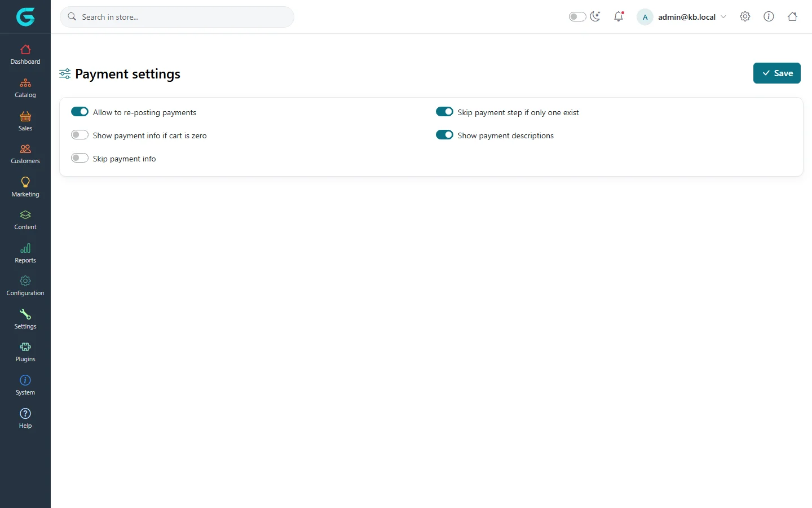Viewport: 812px width, 508px height.
Task: Enable Skip payment info switch
Action: point(80,158)
